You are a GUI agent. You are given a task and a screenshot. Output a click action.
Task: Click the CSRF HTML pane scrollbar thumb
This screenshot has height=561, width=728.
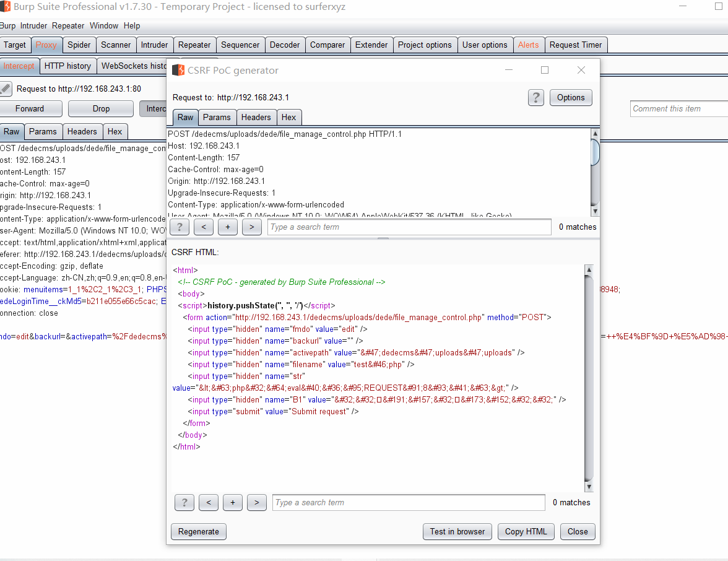pyautogui.click(x=589, y=378)
